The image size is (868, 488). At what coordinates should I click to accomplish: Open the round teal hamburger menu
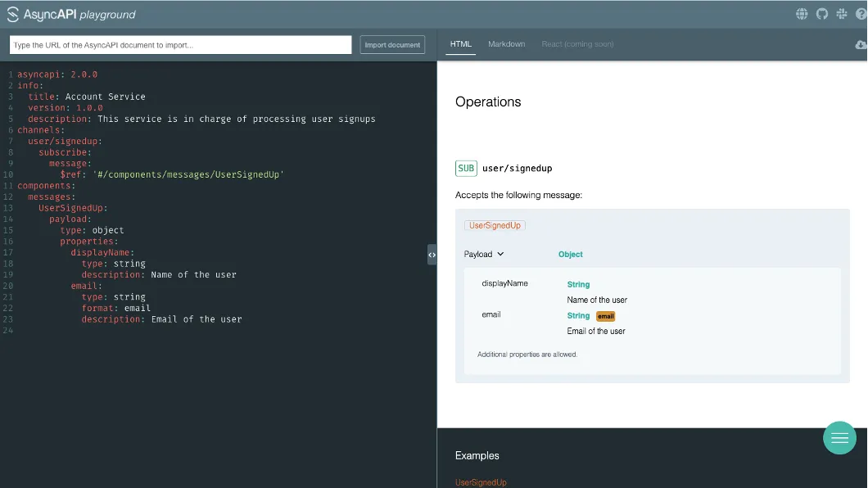[839, 438]
